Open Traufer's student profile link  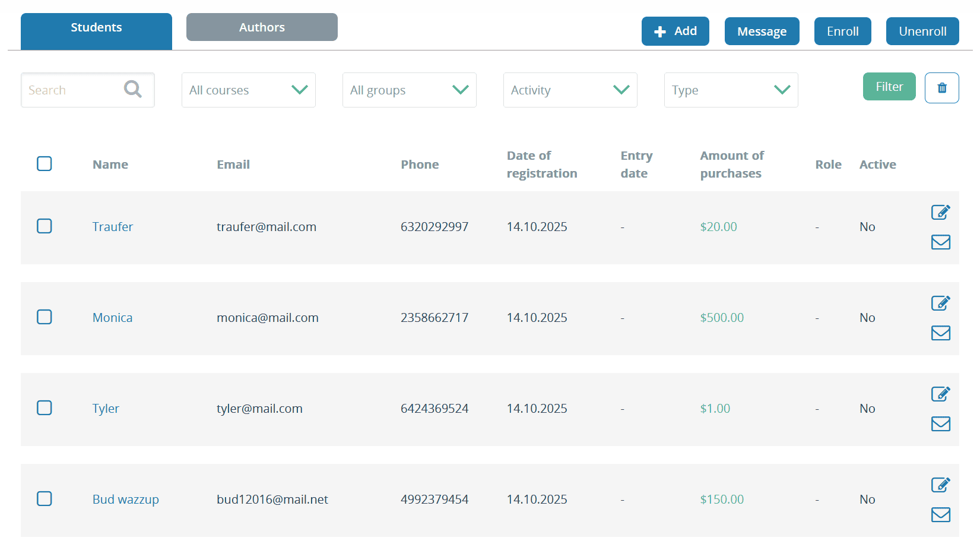point(112,226)
